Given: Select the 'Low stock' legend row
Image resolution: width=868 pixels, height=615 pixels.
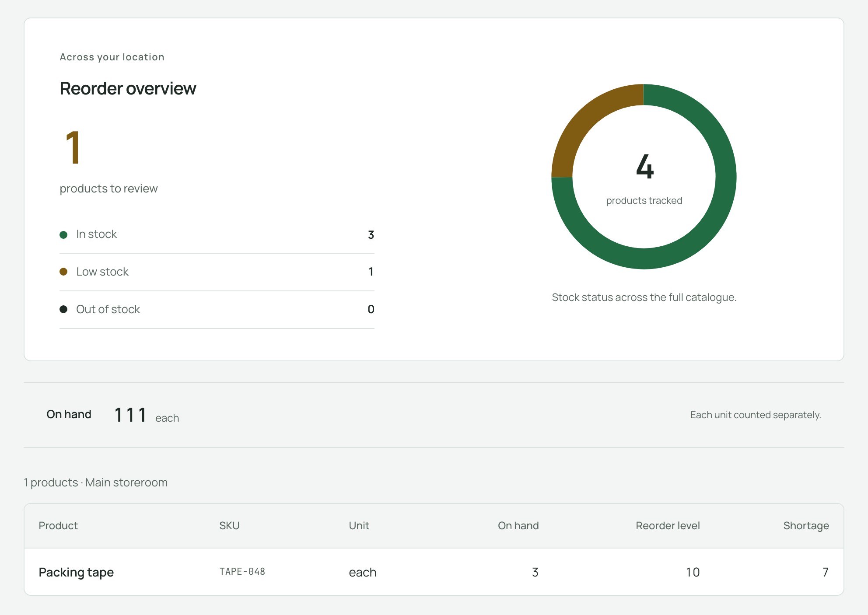Looking at the screenshot, I should point(217,272).
